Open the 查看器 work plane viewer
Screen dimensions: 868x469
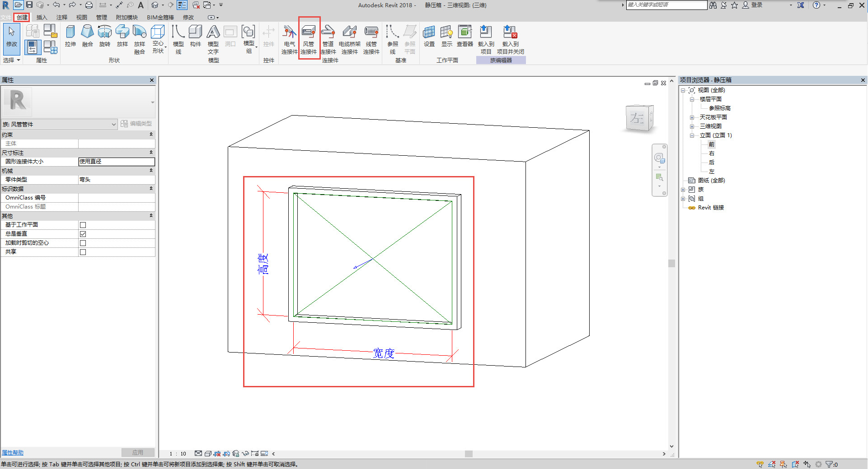tap(465, 36)
